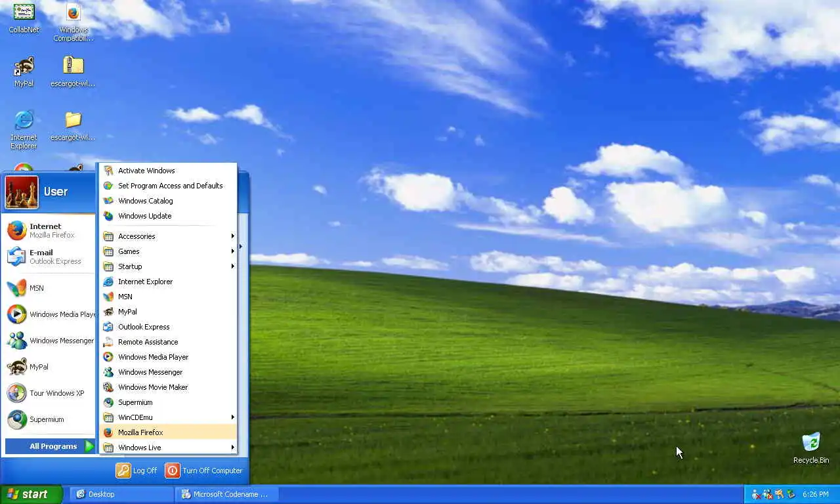The width and height of the screenshot is (840, 504).
Task: Start the Tour Windows XP item
Action: [x=49, y=393]
